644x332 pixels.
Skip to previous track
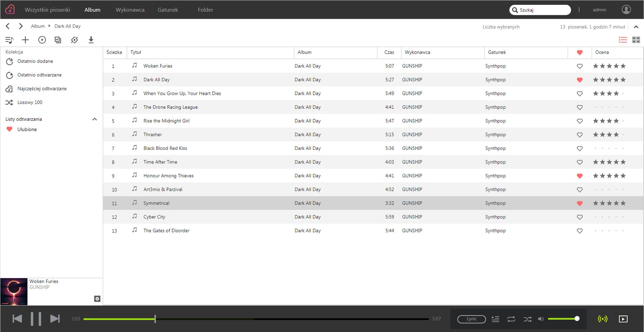coord(17,319)
